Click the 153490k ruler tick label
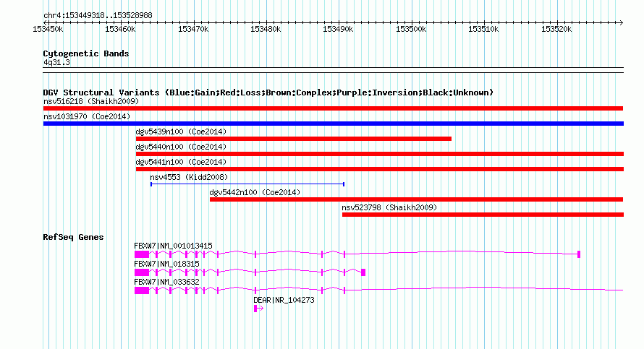The width and height of the screenshot is (644, 349). coord(338,29)
